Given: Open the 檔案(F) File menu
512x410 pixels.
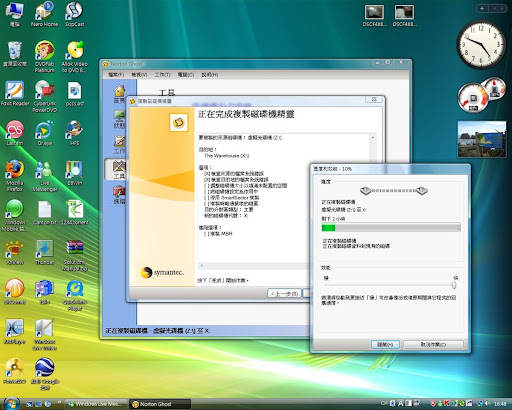Looking at the screenshot, I should 116,75.
